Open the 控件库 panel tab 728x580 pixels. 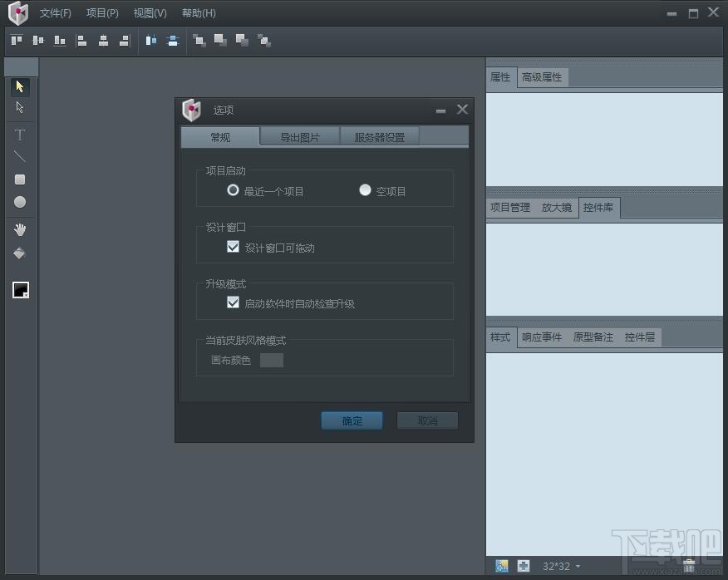click(x=598, y=207)
